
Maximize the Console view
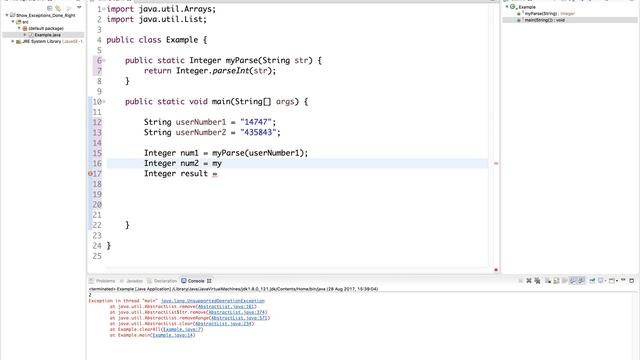tap(632, 281)
